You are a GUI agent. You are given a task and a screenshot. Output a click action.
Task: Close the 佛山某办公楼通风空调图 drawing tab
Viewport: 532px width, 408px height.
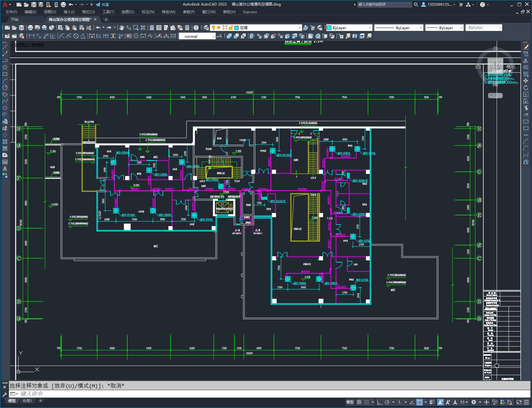pyautogui.click(x=95, y=19)
